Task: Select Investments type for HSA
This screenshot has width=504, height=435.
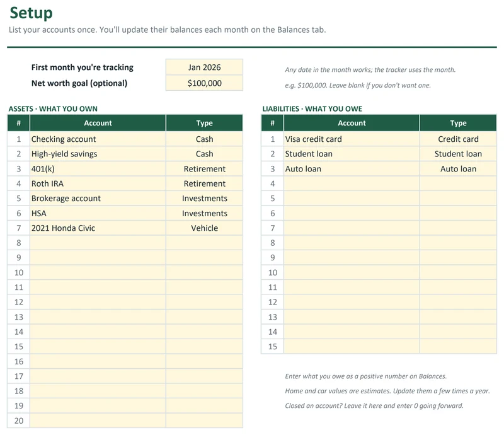Action: point(204,213)
